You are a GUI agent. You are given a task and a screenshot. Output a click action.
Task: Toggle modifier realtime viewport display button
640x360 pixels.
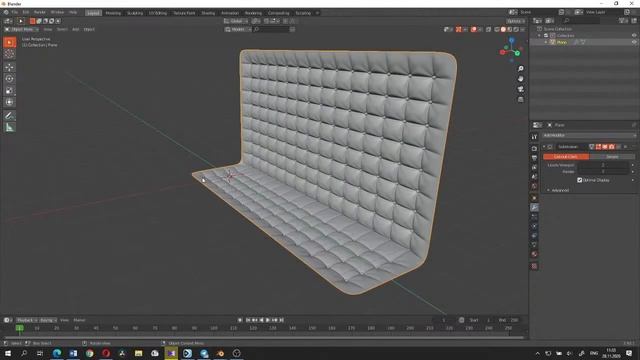coord(605,147)
